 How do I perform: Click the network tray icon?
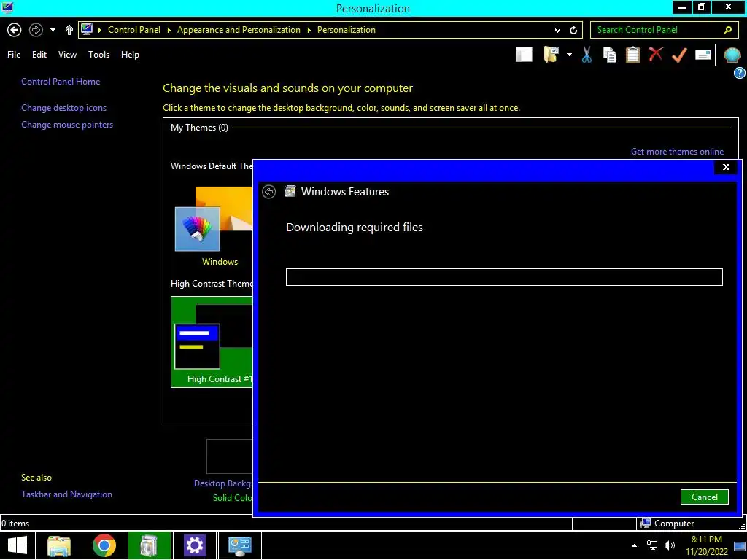(x=652, y=545)
